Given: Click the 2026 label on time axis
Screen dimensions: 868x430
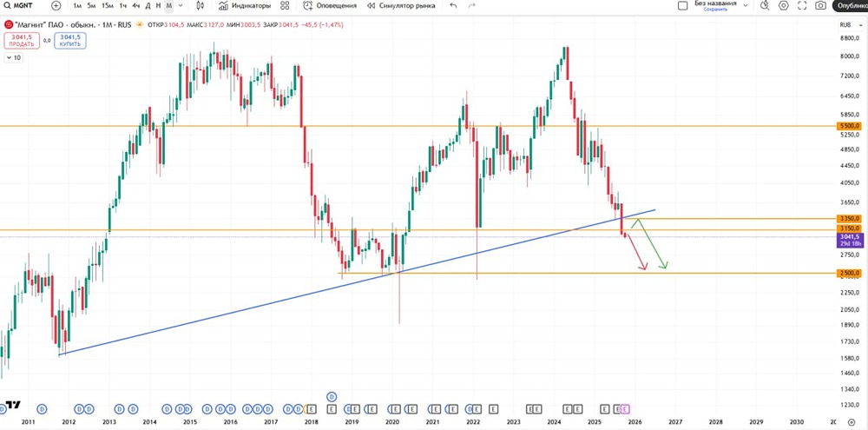Looking at the screenshot, I should (x=635, y=422).
